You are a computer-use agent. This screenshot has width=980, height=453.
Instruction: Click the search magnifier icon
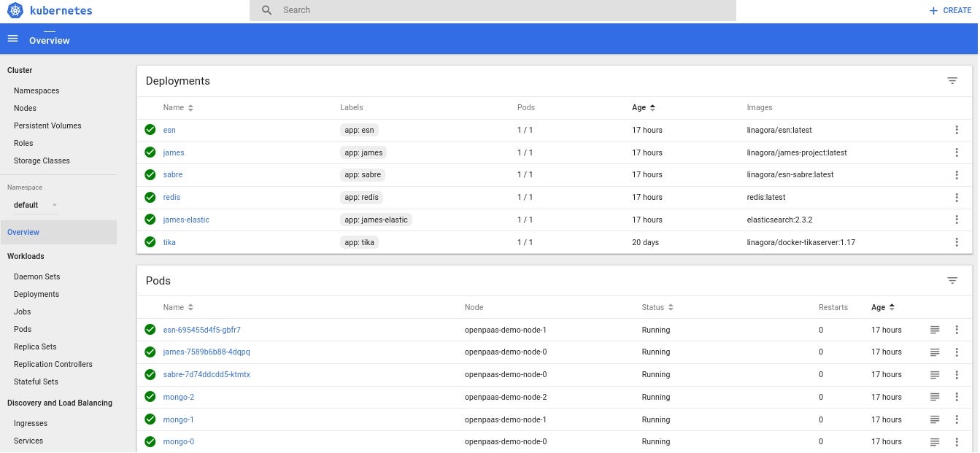(267, 10)
